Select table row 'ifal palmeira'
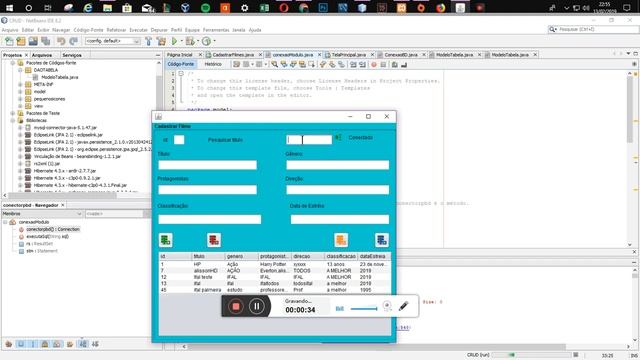Viewport: 640px width, 360px height. tap(274, 290)
